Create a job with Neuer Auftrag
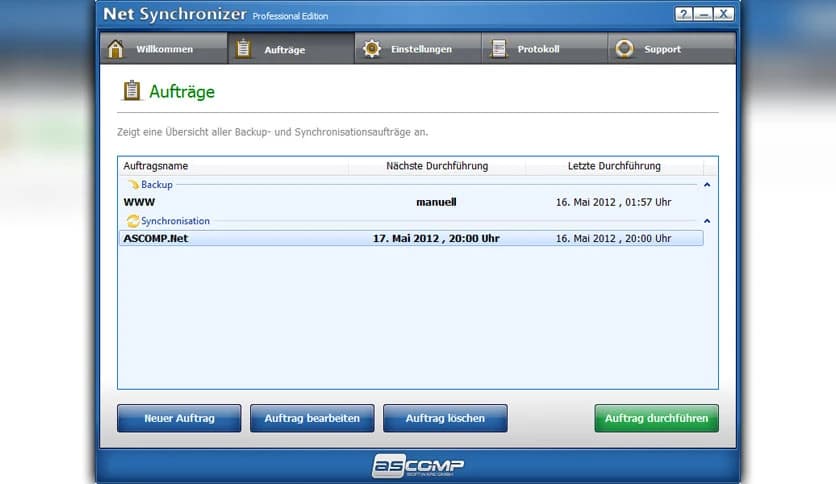 click(x=179, y=418)
